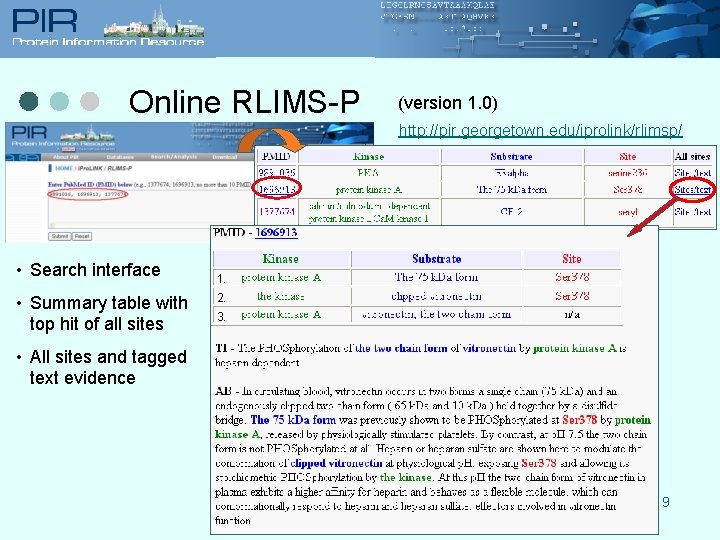Click the '(version 1.0)' label

coord(448,103)
